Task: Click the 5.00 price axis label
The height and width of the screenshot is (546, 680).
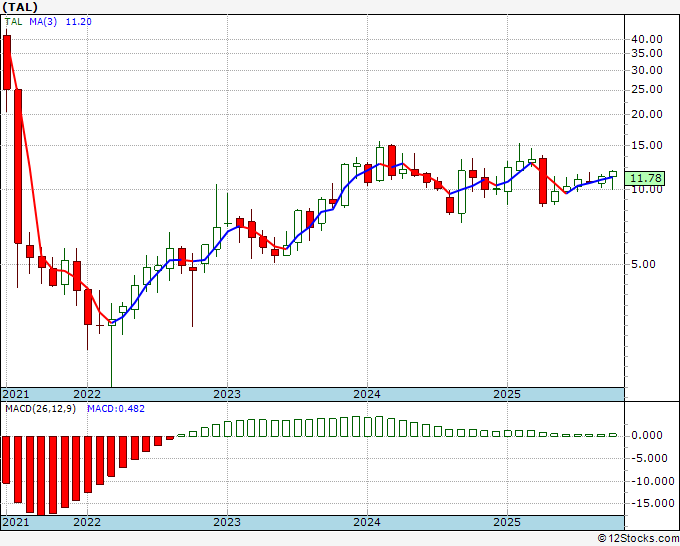Action: (x=643, y=264)
